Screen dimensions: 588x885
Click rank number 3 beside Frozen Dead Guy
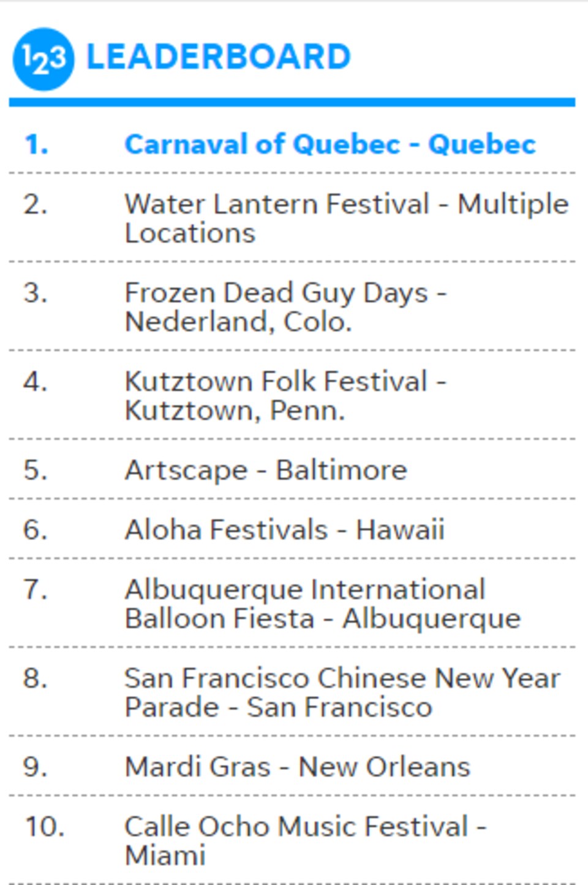pos(36,293)
